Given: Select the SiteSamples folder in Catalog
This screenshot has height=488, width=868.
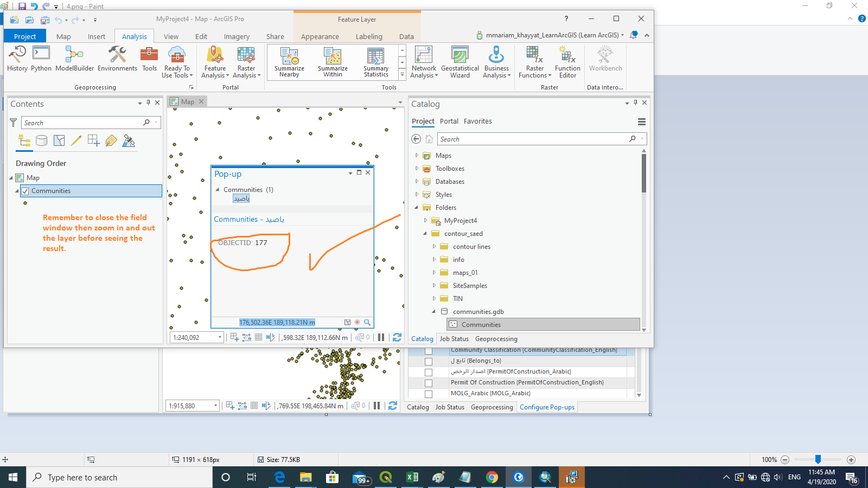Looking at the screenshot, I should click(470, 286).
